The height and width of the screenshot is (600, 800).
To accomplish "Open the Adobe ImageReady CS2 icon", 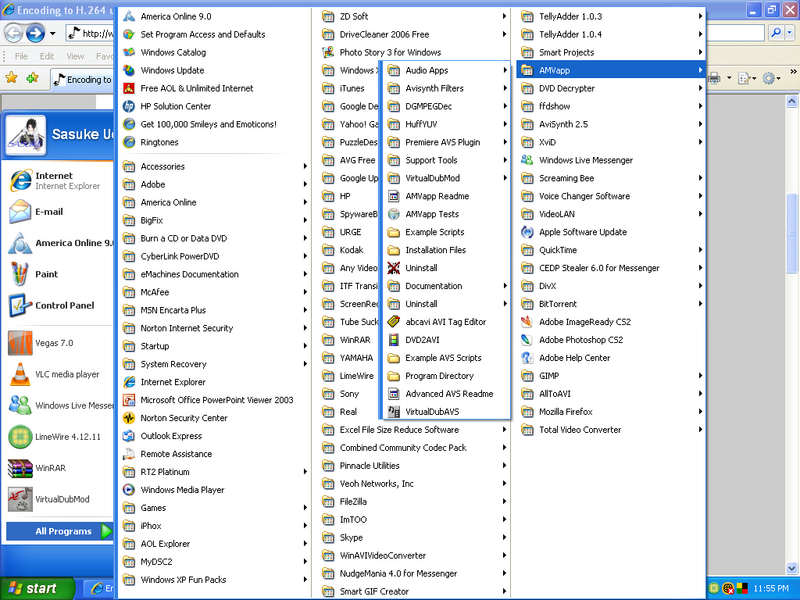I will click(x=527, y=322).
